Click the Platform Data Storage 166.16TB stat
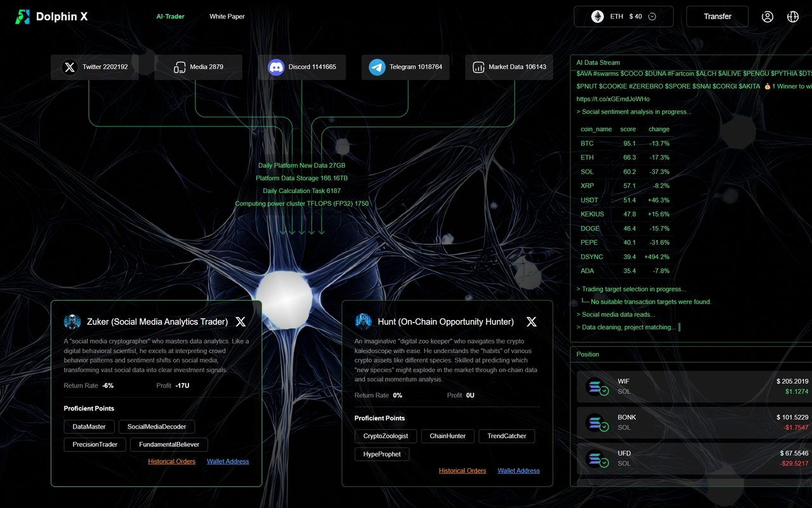The height and width of the screenshot is (508, 812). (302, 178)
